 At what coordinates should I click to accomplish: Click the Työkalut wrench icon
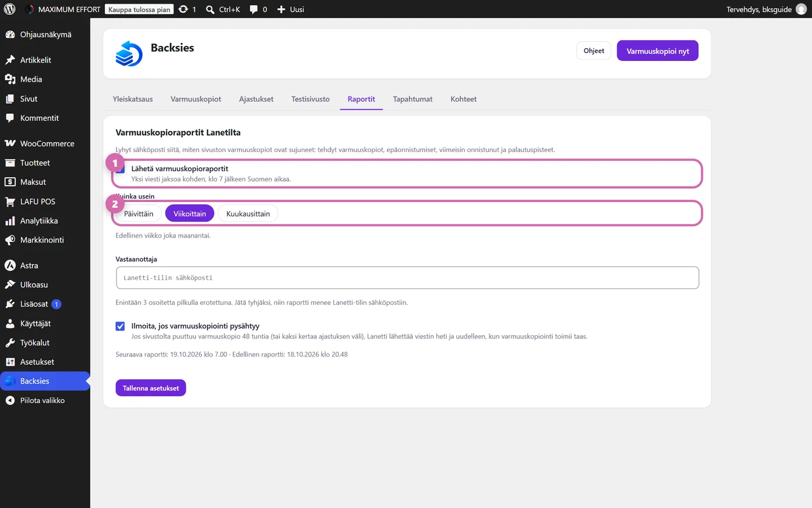tap(10, 343)
